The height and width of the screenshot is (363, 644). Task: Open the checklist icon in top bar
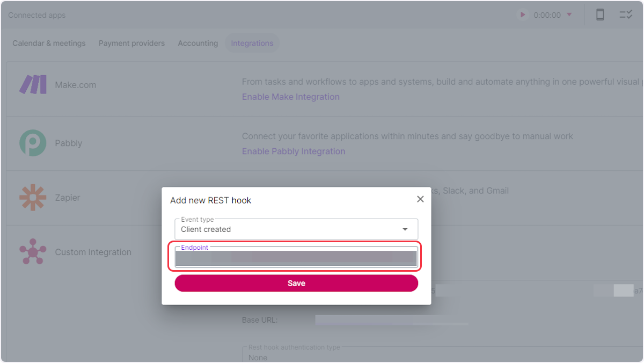(x=626, y=15)
